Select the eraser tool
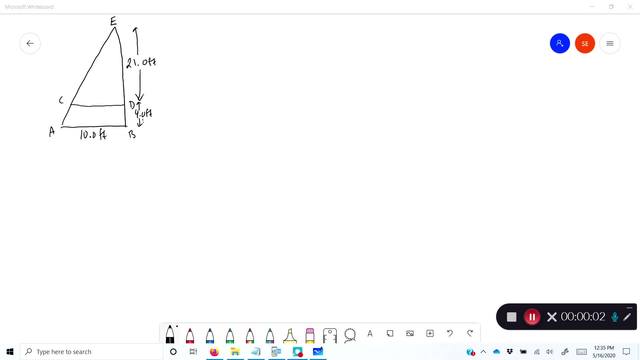640x360 pixels. (310, 335)
